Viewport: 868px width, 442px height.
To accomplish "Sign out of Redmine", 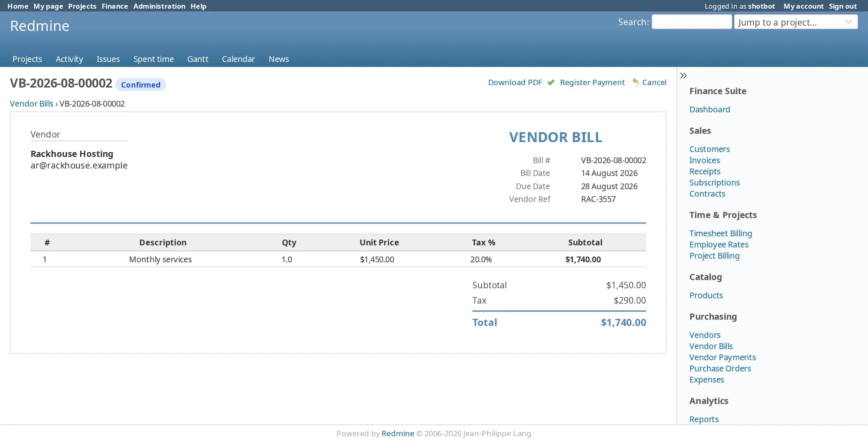I will 843,6.
